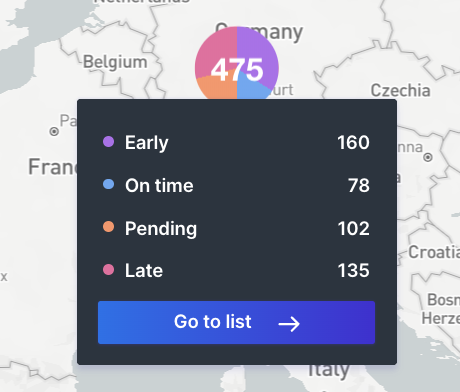Select the Pending status row
460x392 pixels.
pyautogui.click(x=236, y=228)
